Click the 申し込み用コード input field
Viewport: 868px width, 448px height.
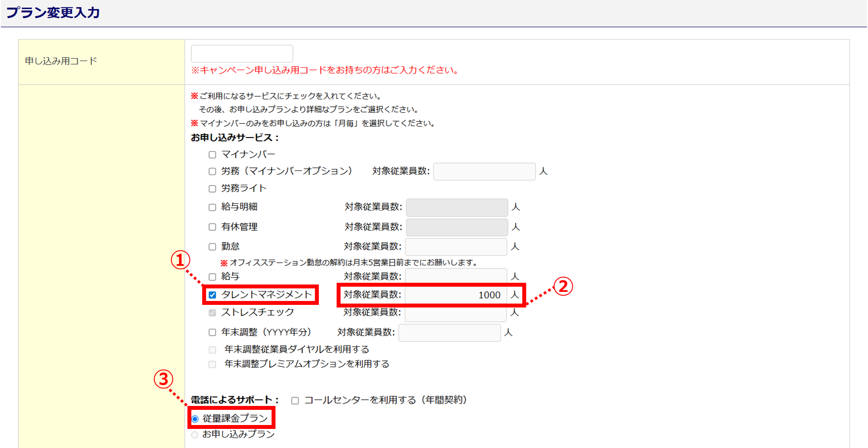(x=242, y=54)
